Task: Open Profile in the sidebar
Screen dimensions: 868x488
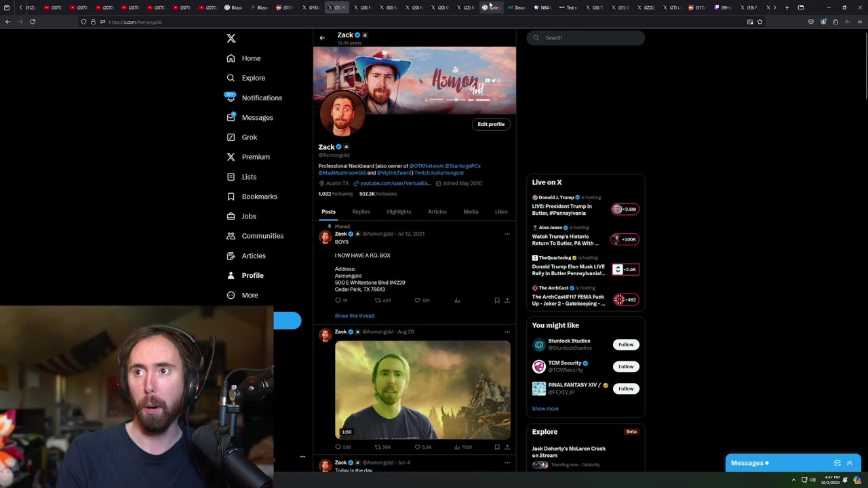Action: 245,275
